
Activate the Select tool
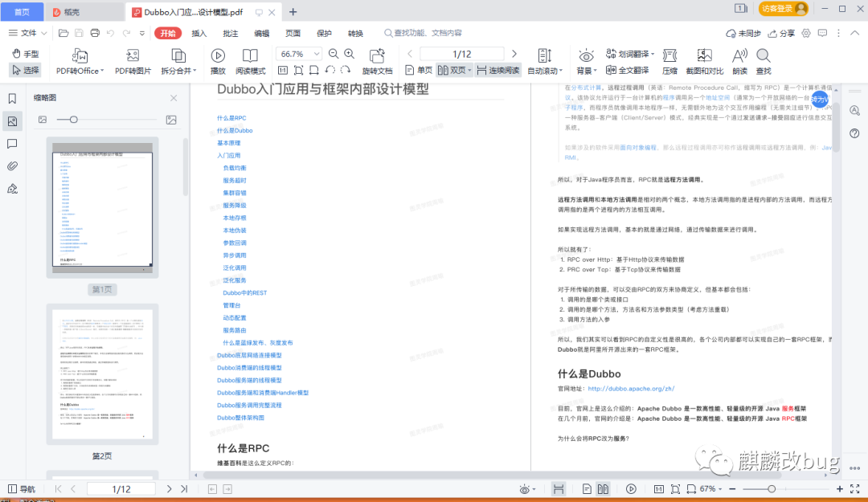[26, 71]
